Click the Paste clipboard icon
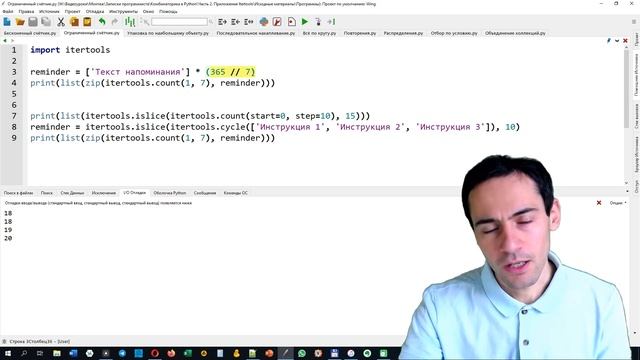The height and width of the screenshot is (360, 640). pos(87,22)
